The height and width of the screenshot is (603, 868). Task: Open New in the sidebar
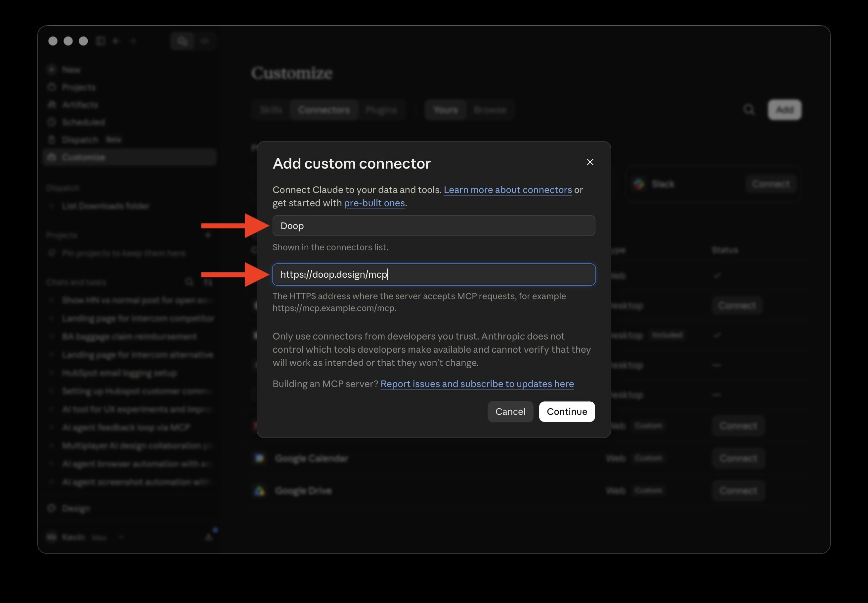129,70
